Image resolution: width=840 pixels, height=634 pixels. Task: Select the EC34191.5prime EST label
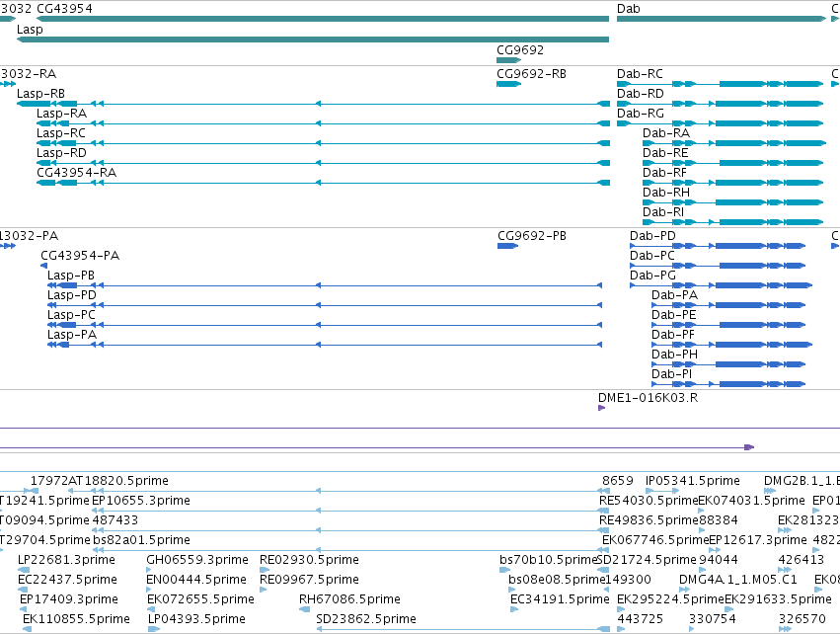(x=560, y=599)
